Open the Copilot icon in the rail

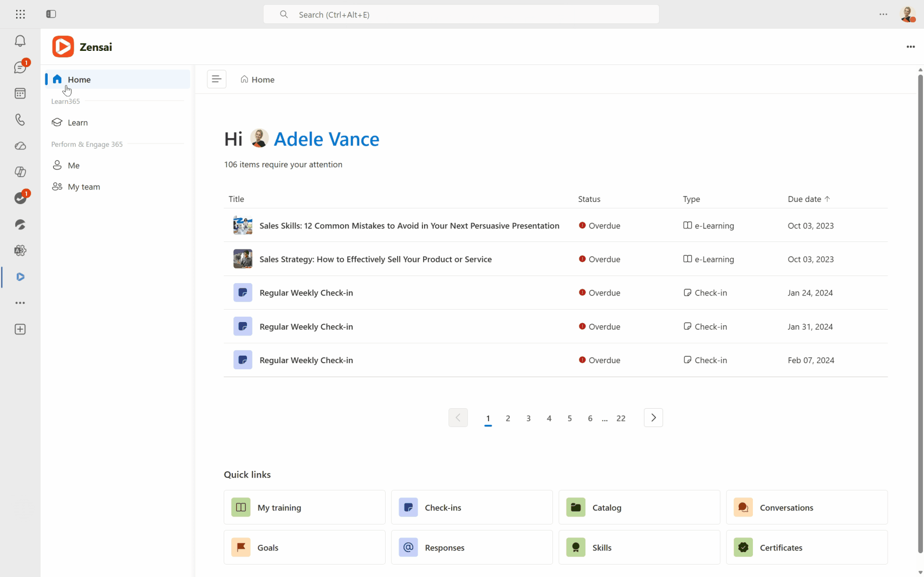(x=20, y=172)
